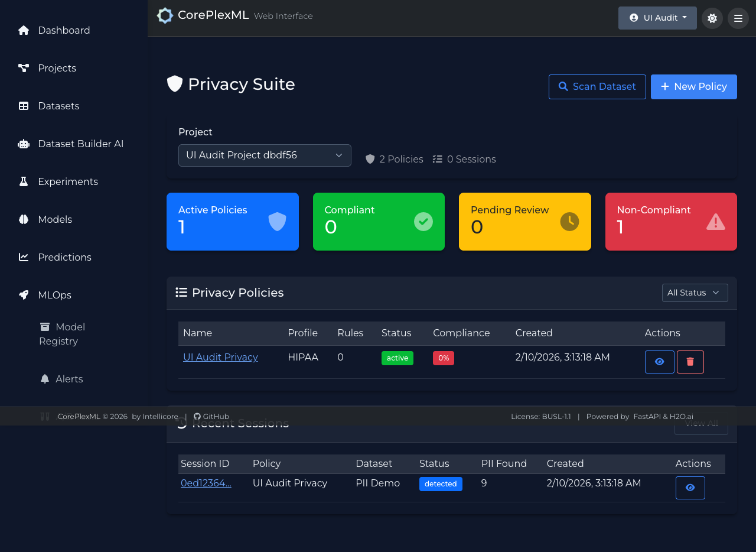
Task: View session 0ed12364 details via eye button
Action: tap(690, 488)
